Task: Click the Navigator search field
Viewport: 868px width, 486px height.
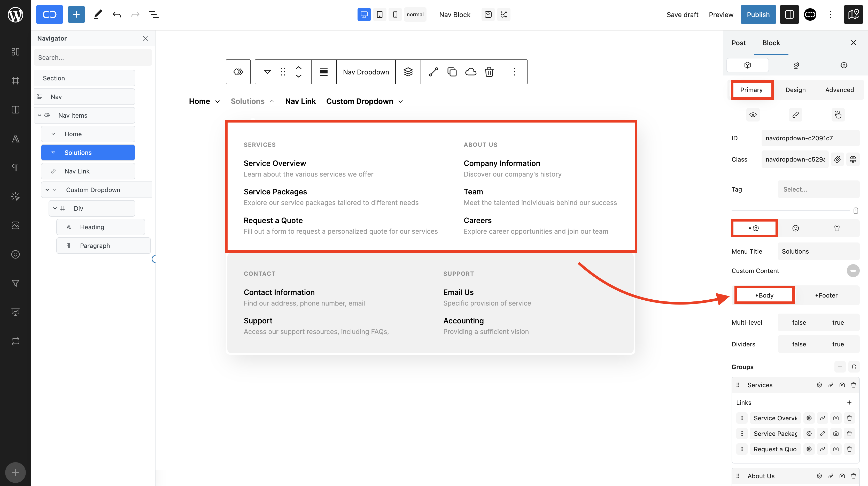Action: pos(93,57)
